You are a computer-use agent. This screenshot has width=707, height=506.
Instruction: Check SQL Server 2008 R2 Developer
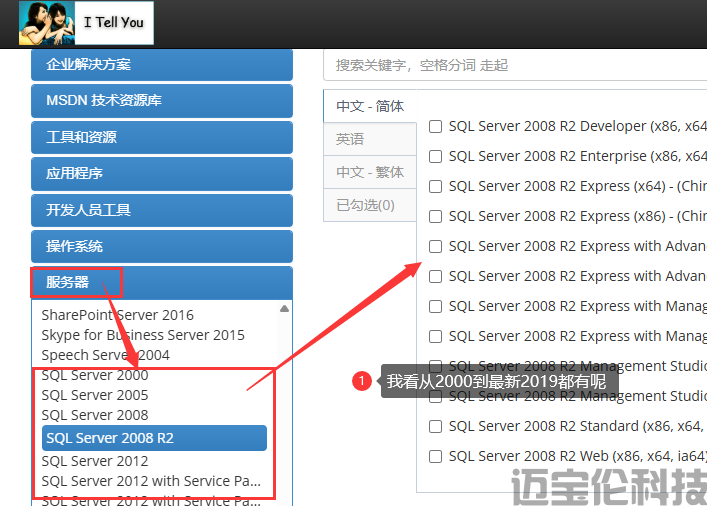pyautogui.click(x=435, y=126)
